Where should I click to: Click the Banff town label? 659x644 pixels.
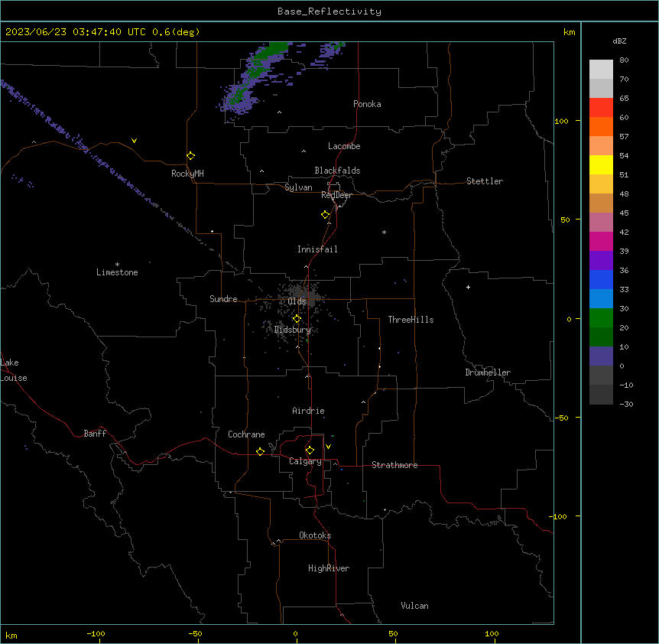coord(95,434)
